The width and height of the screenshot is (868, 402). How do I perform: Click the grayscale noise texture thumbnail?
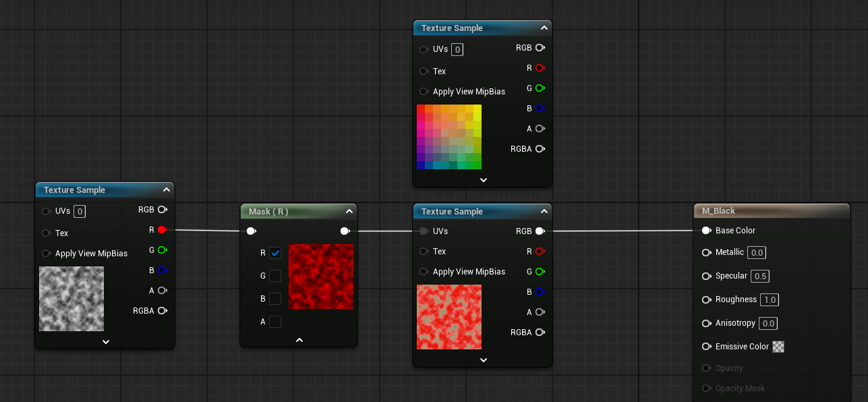tap(71, 299)
